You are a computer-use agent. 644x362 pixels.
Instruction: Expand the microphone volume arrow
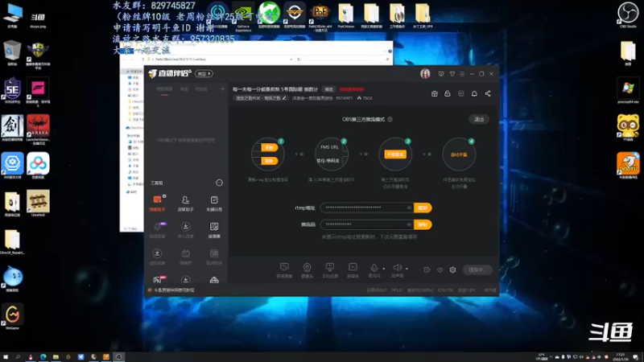click(x=384, y=269)
